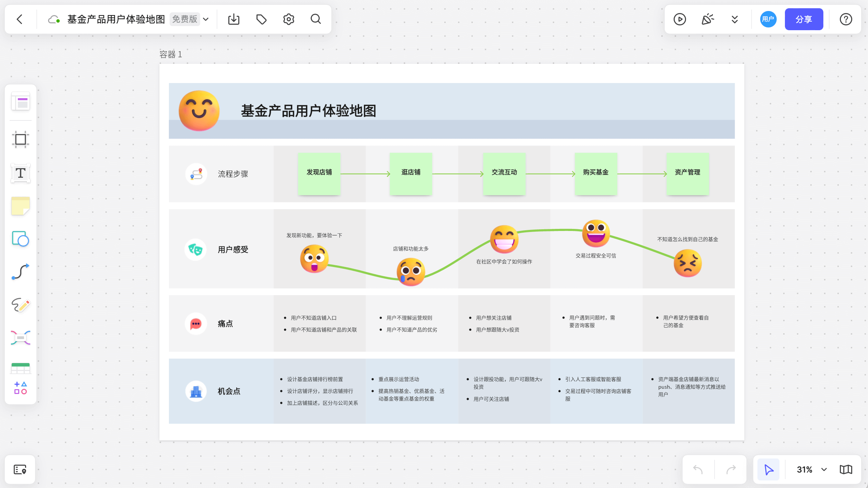Image resolution: width=868 pixels, height=488 pixels.
Task: Start presentation play mode
Action: [x=679, y=19]
